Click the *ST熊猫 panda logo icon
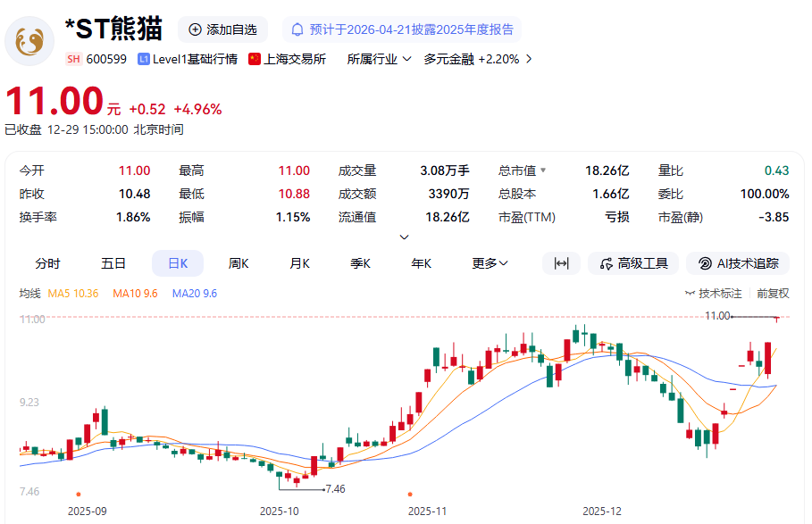The image size is (812, 524). [30, 43]
